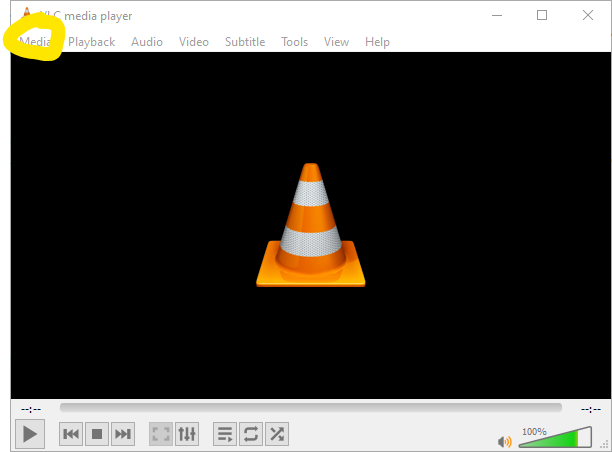Show extended settings equalizer icon

coord(187,434)
